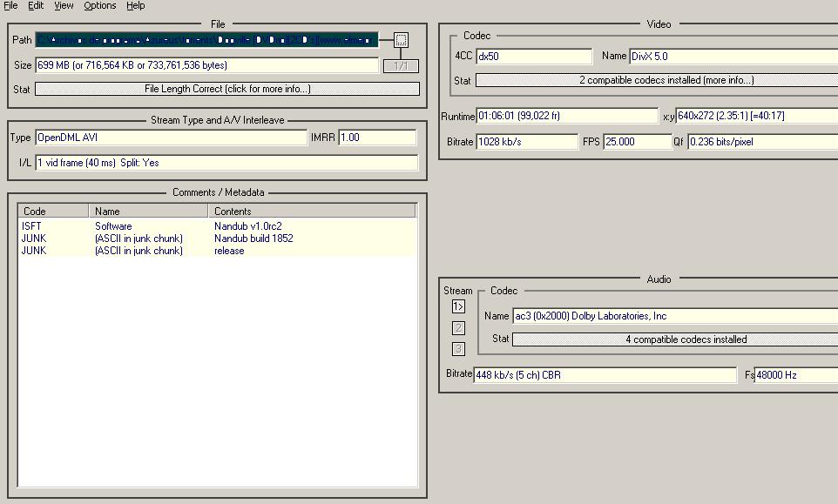Click the Contents column header

pyautogui.click(x=312, y=211)
